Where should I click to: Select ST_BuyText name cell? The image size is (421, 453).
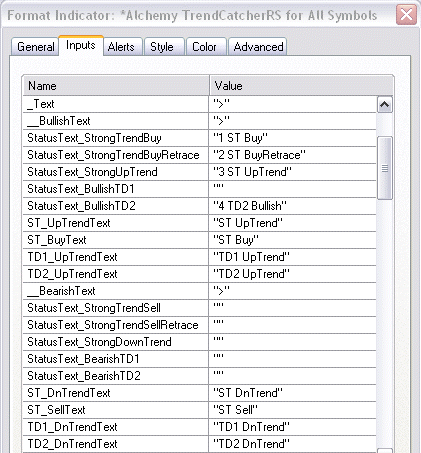(x=116, y=240)
